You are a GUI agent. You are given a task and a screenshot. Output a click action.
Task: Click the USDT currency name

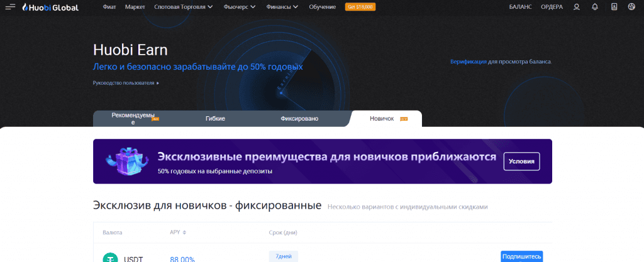[x=133, y=259]
